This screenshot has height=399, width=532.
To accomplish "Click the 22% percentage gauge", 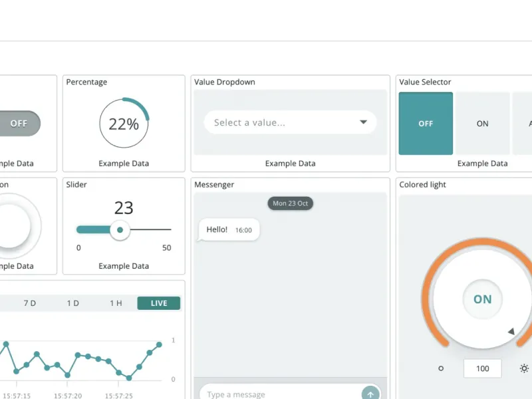I will pos(124,123).
